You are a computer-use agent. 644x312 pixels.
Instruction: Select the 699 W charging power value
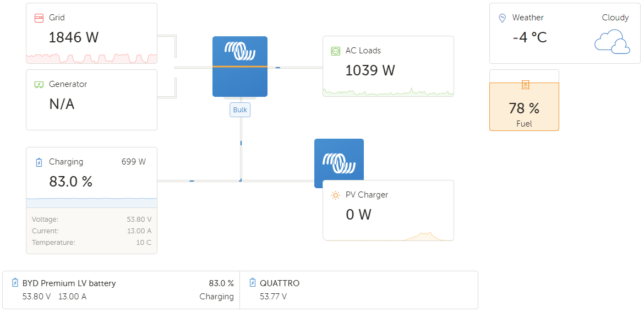coord(134,162)
